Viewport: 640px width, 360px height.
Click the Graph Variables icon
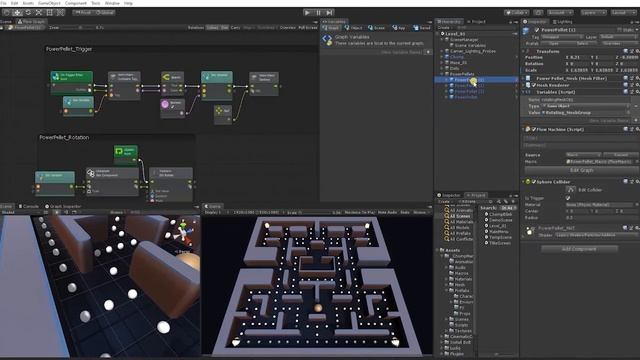(327, 40)
